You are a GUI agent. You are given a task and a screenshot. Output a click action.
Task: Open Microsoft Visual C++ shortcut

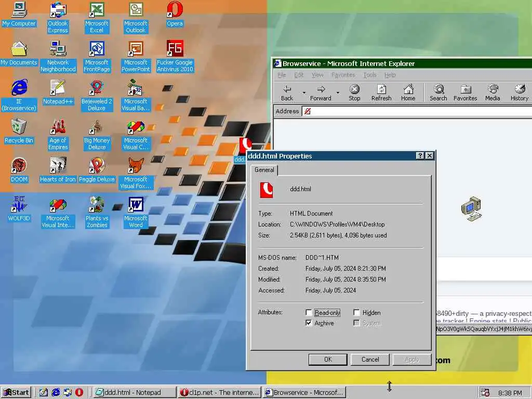pyautogui.click(x=136, y=135)
